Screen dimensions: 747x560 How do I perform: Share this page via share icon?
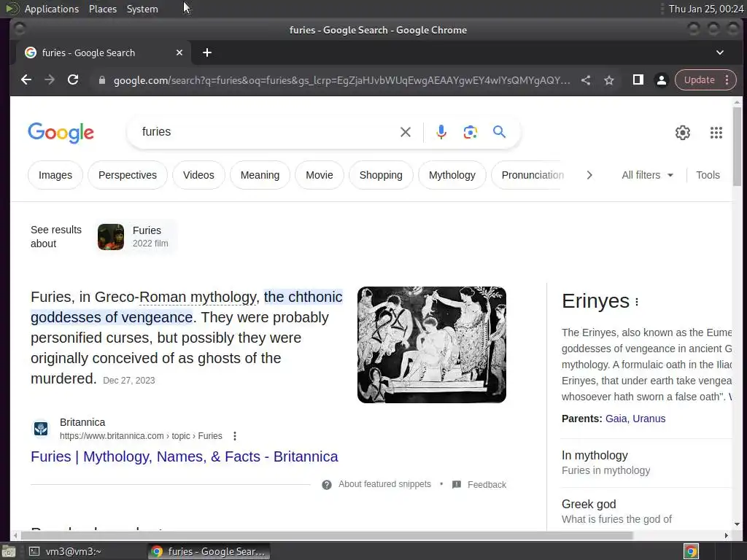point(586,80)
